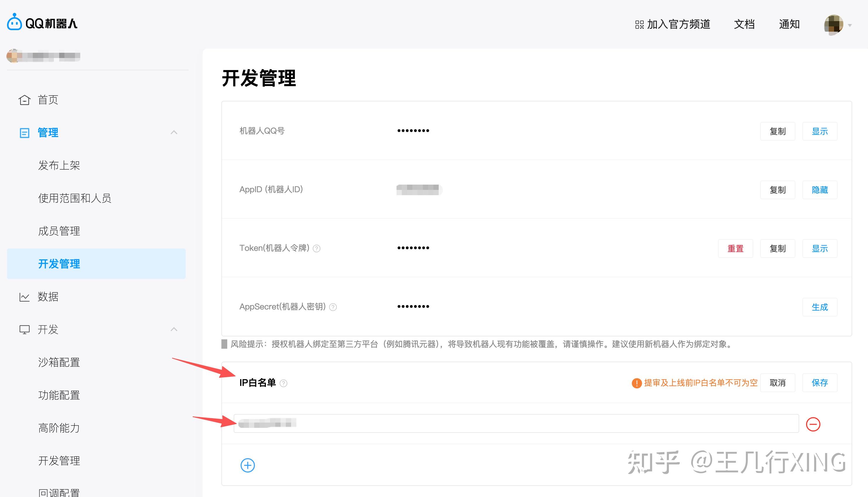The height and width of the screenshot is (497, 868).
Task: Click the blue plus add-IP icon
Action: [x=248, y=465]
